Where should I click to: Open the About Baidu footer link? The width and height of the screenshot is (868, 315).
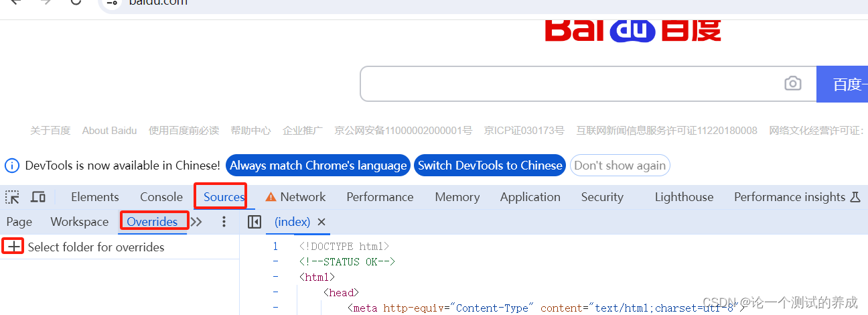coord(109,131)
